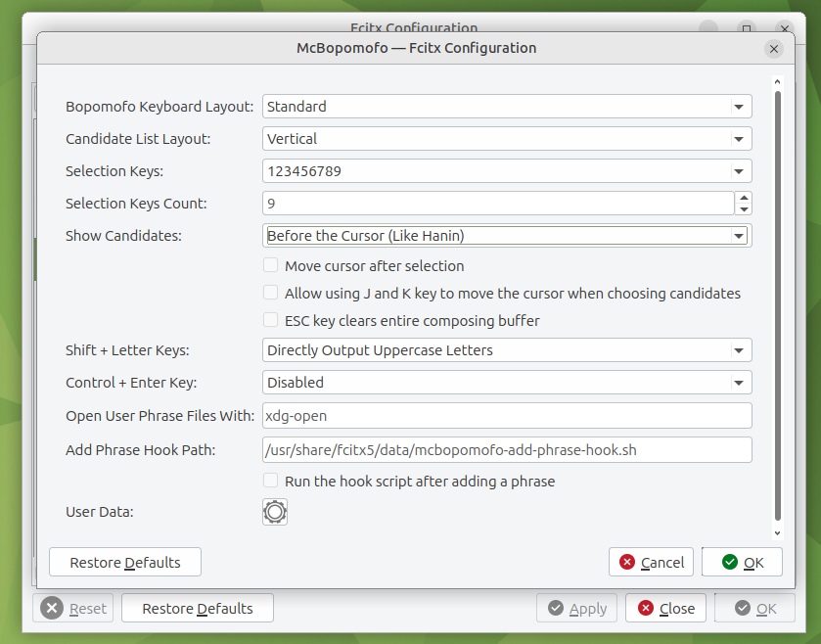
Task: Open the Bopomofo Keyboard Layout dropdown
Action: click(x=507, y=107)
